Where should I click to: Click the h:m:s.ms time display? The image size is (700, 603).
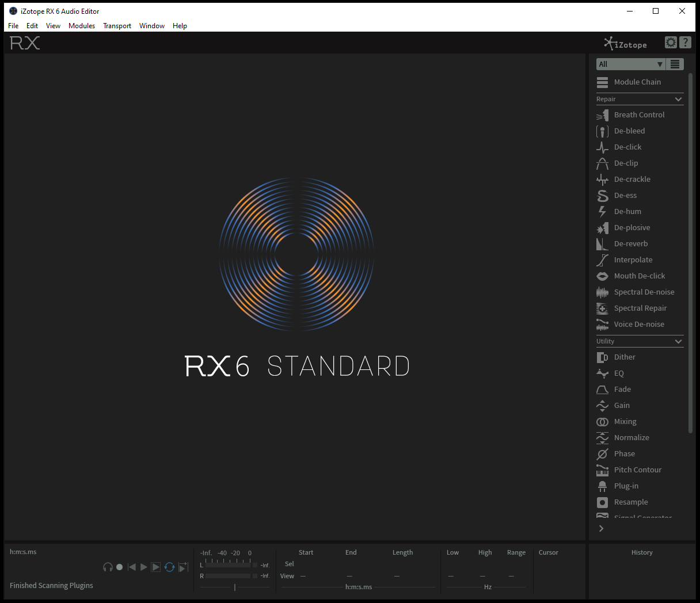tap(23, 552)
